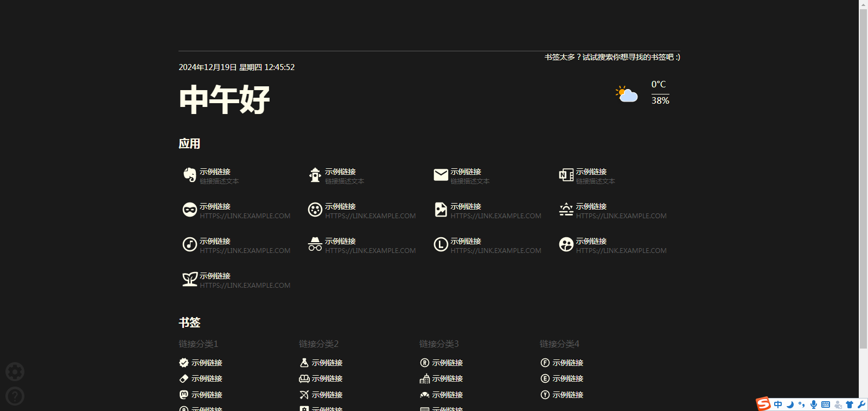This screenshot has width=868, height=411.
Task: Open the plant sprout icon link
Action: [x=189, y=279]
